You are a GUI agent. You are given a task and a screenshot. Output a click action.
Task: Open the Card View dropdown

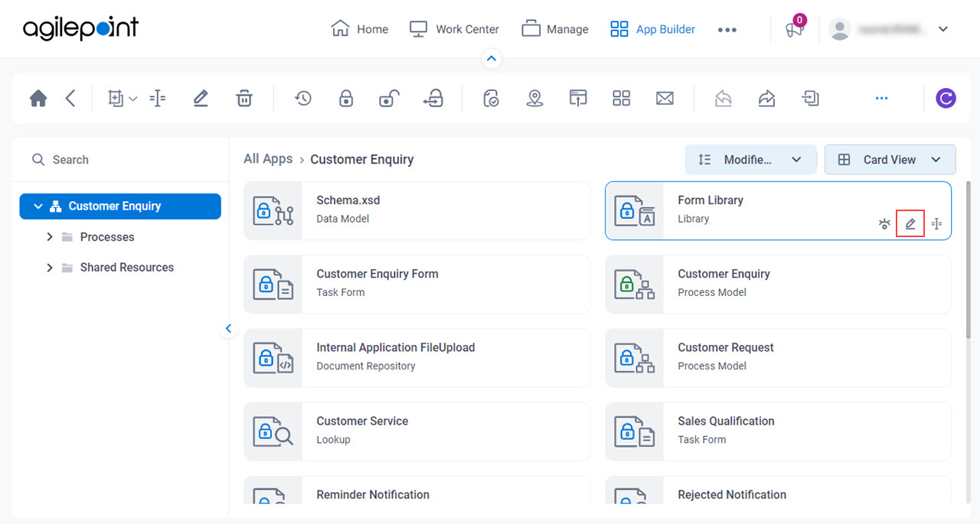[890, 159]
